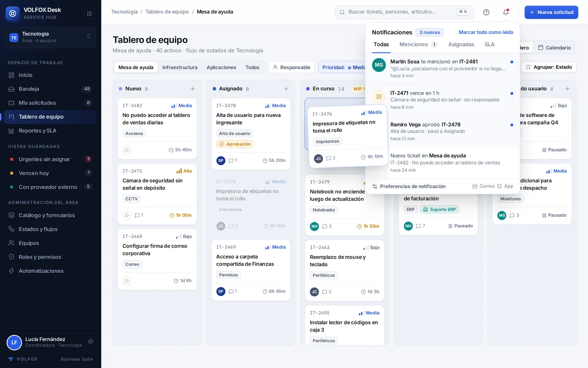Click unassigned avatar icon on IT-2460 card
588x368 pixels.
pyautogui.click(x=127, y=281)
